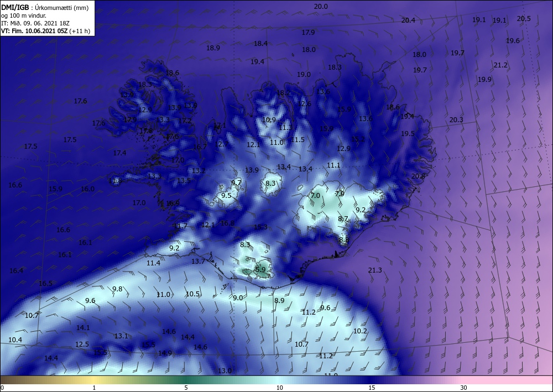Click the map value 14.1
This screenshot has width=553, height=392.
pyautogui.click(x=83, y=327)
